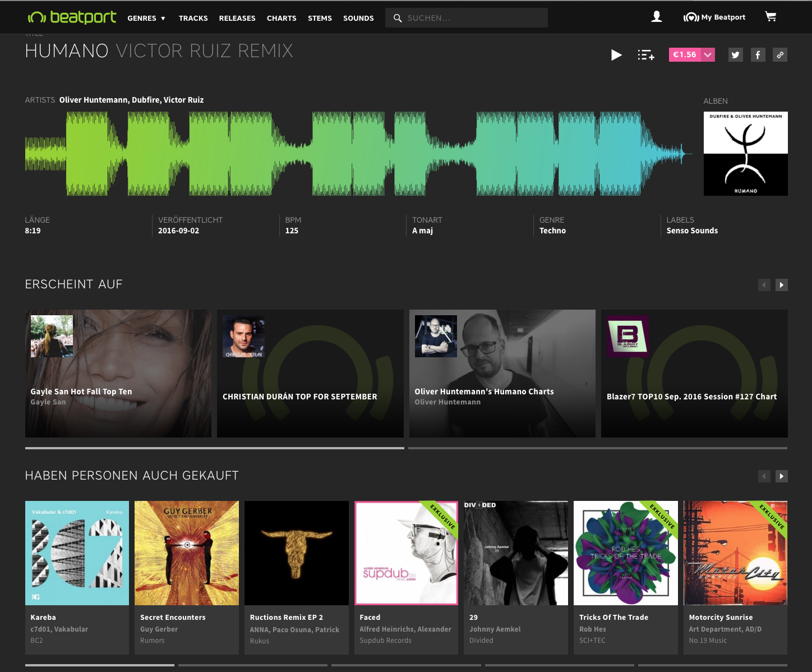Open the Kareba release cover
The image size is (812, 672).
[77, 553]
